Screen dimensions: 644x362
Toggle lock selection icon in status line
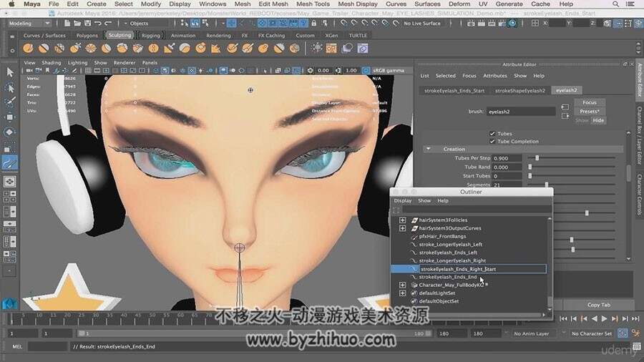click(x=314, y=24)
